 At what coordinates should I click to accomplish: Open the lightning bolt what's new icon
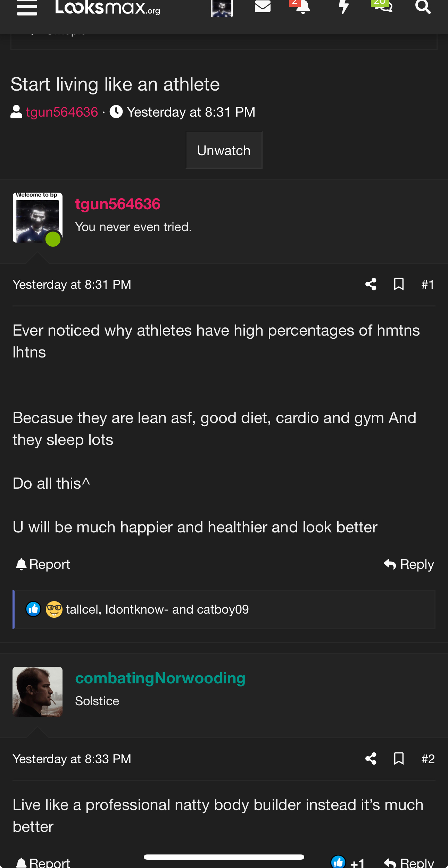[343, 7]
